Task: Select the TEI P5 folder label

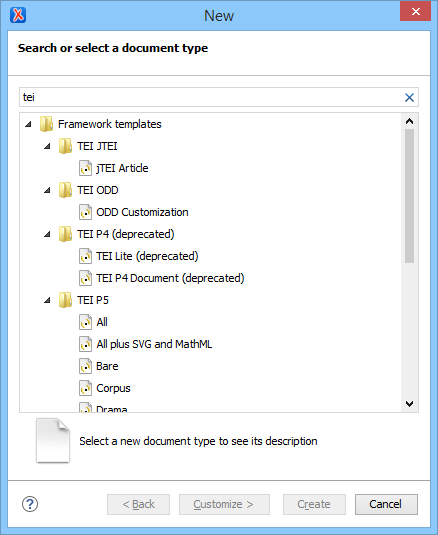Action: click(93, 300)
